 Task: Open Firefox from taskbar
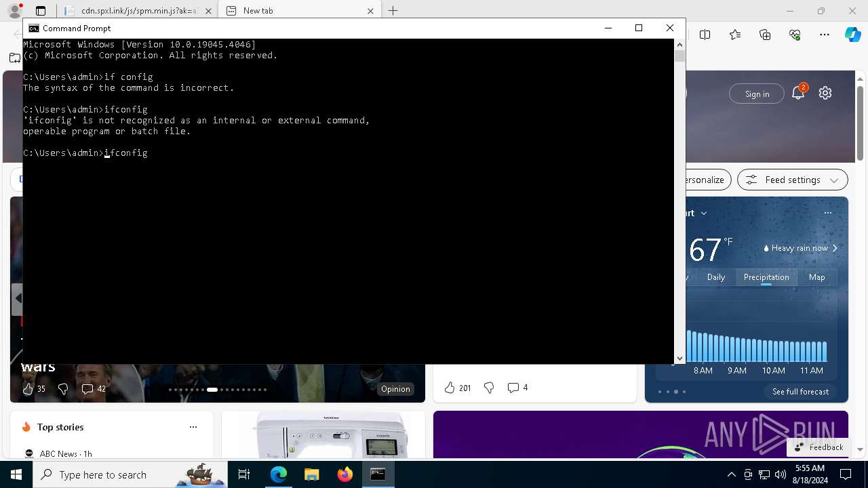click(344, 474)
